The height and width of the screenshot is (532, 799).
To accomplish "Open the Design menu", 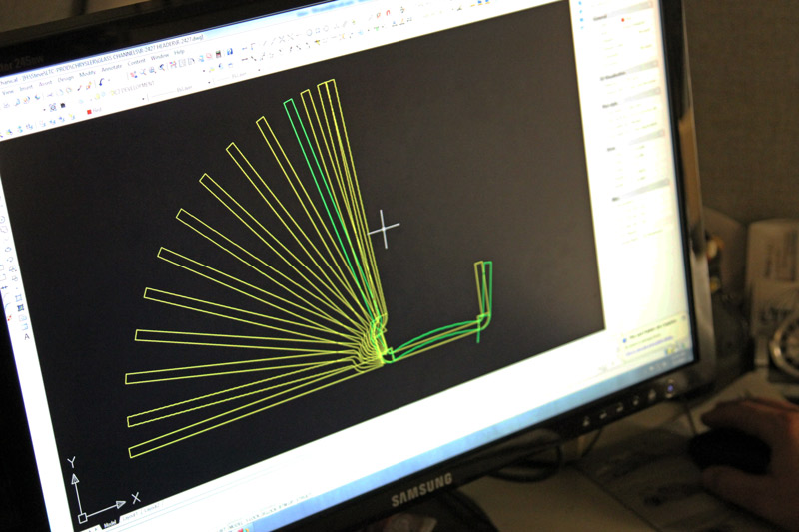I will tap(66, 79).
